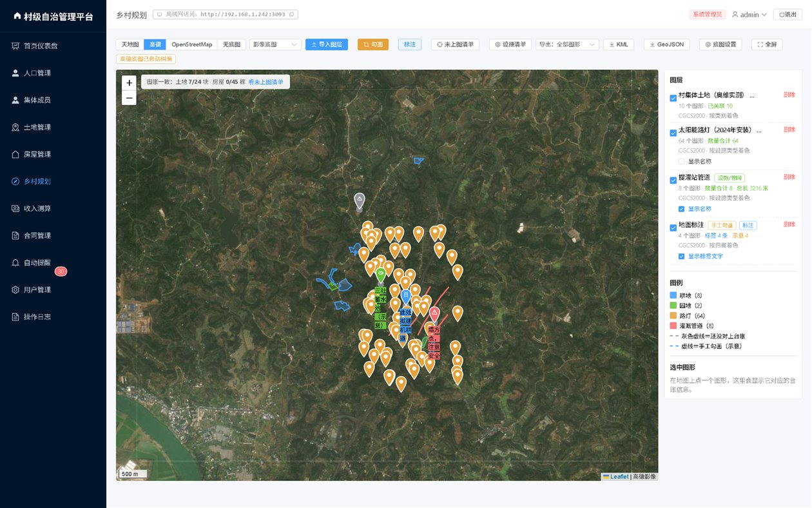Switch basemap to 天地图

tap(130, 44)
